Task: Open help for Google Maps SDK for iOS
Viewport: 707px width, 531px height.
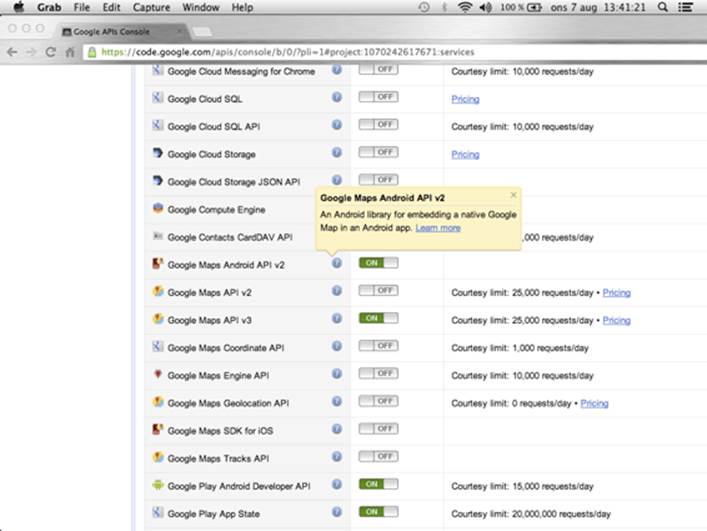Action: point(337,429)
